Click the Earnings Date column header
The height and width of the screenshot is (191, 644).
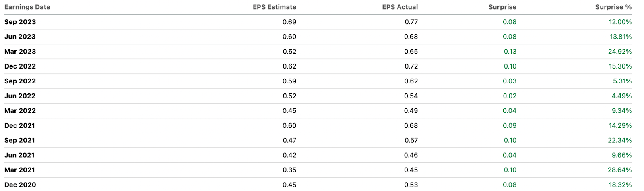click(x=27, y=7)
